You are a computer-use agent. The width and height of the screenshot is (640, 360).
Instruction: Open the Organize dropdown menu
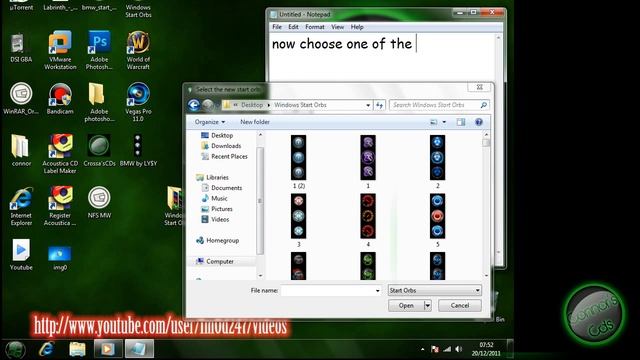point(210,122)
